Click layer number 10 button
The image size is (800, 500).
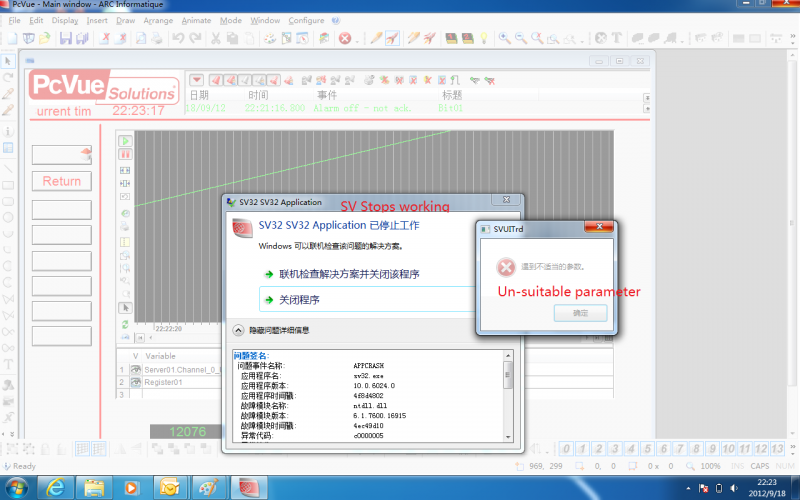(728, 448)
